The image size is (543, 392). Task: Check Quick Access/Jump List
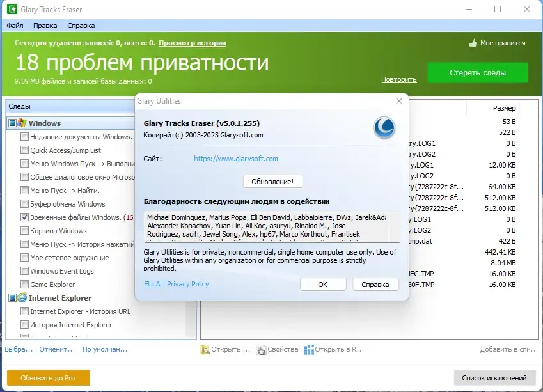pos(24,150)
